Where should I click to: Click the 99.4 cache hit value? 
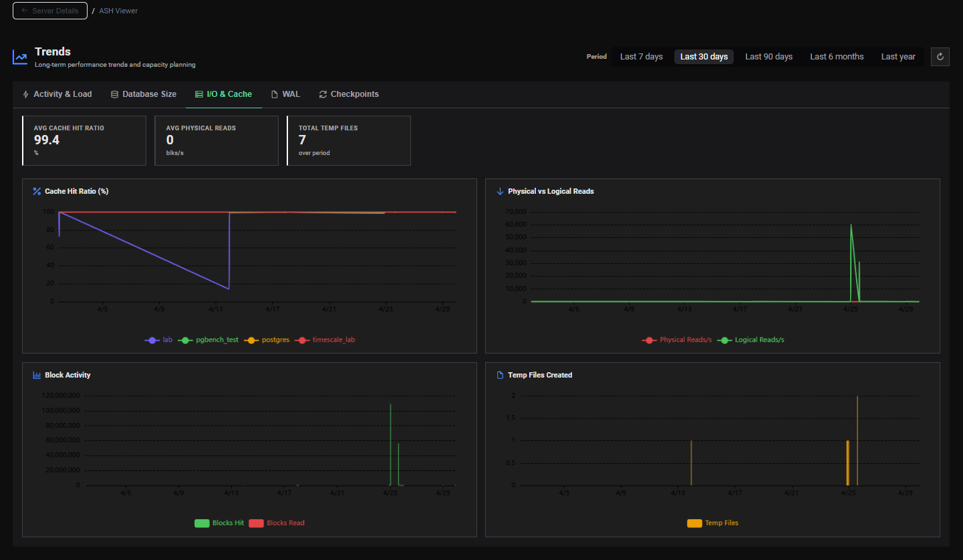47,140
